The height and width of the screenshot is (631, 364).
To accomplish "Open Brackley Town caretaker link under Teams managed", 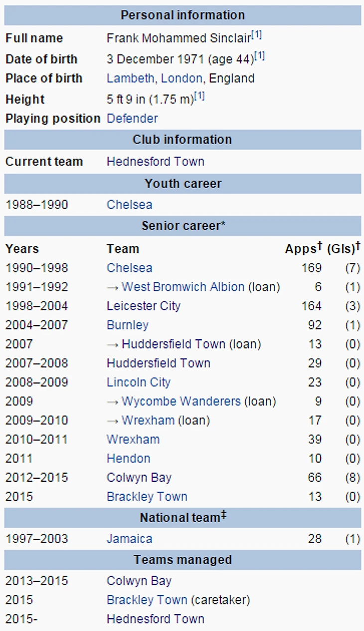I will tap(147, 600).
